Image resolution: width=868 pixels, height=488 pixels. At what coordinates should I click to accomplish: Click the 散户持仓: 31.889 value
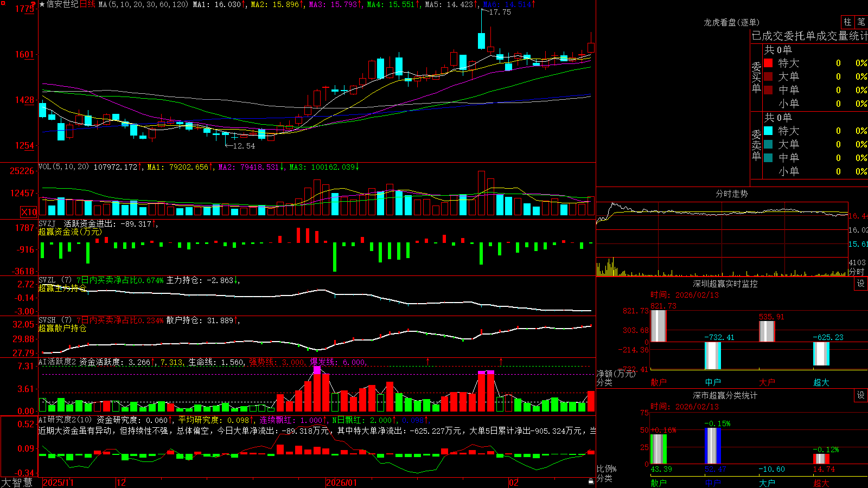(x=200, y=320)
